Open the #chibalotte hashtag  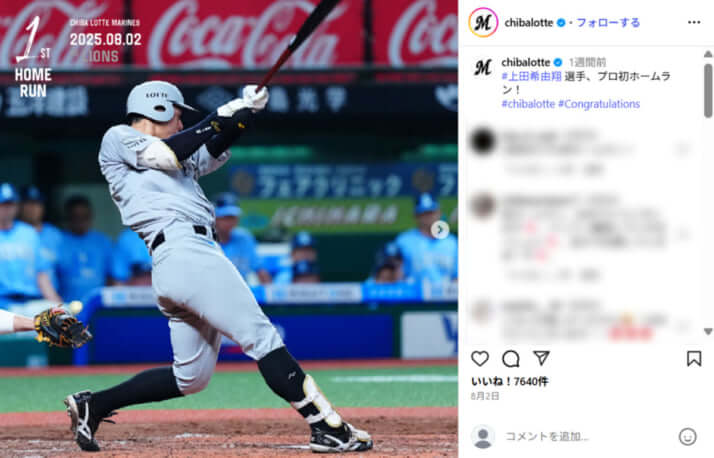tap(528, 104)
